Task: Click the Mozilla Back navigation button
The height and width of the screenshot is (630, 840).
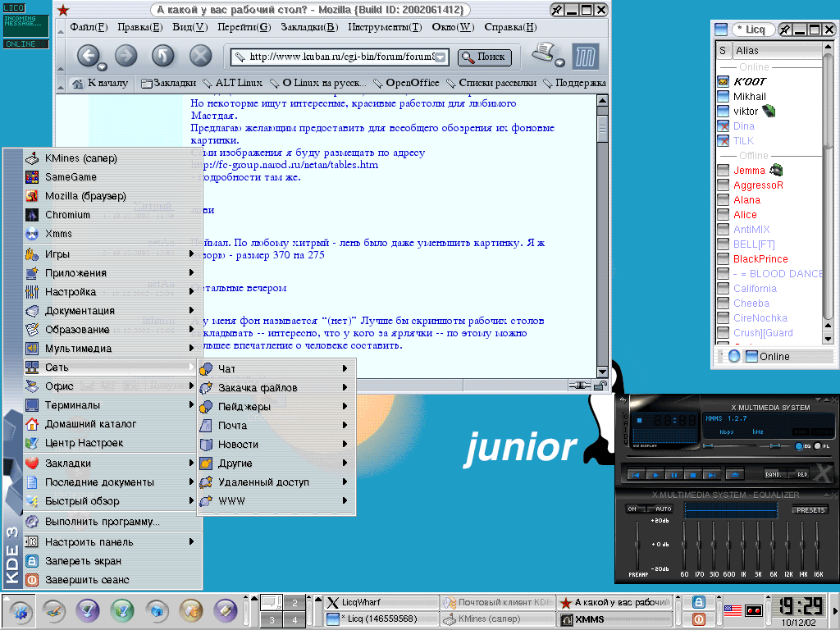Action: tap(89, 56)
